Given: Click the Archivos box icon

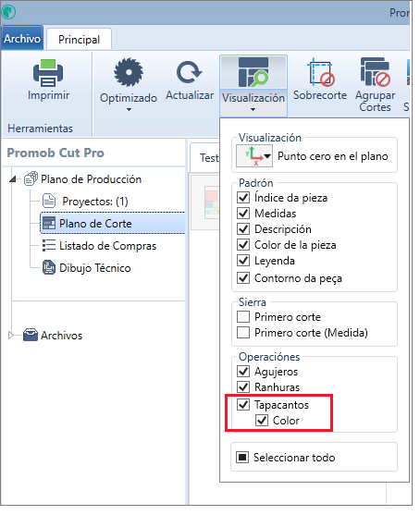Looking at the screenshot, I should [31, 335].
